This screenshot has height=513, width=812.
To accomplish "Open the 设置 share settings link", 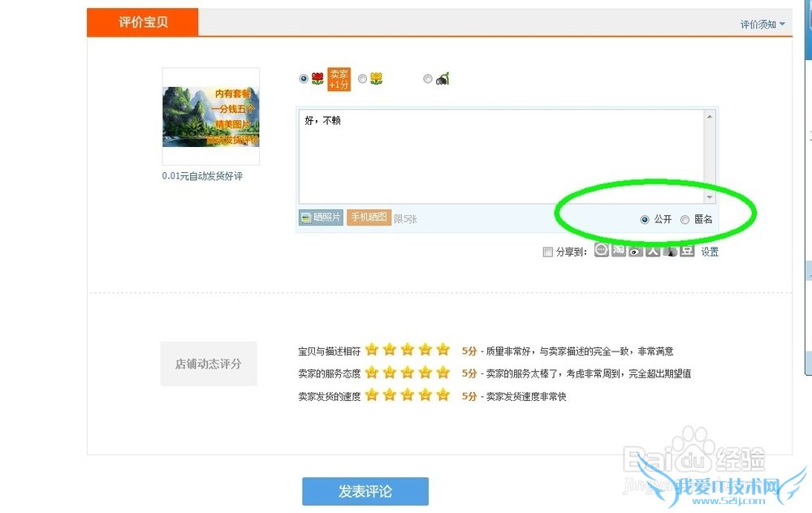I will point(710,252).
